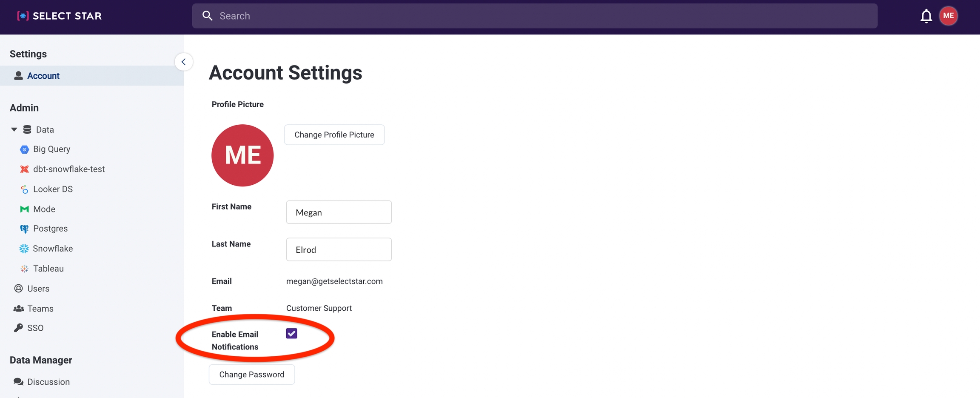Go to the Account settings item

[x=43, y=76]
